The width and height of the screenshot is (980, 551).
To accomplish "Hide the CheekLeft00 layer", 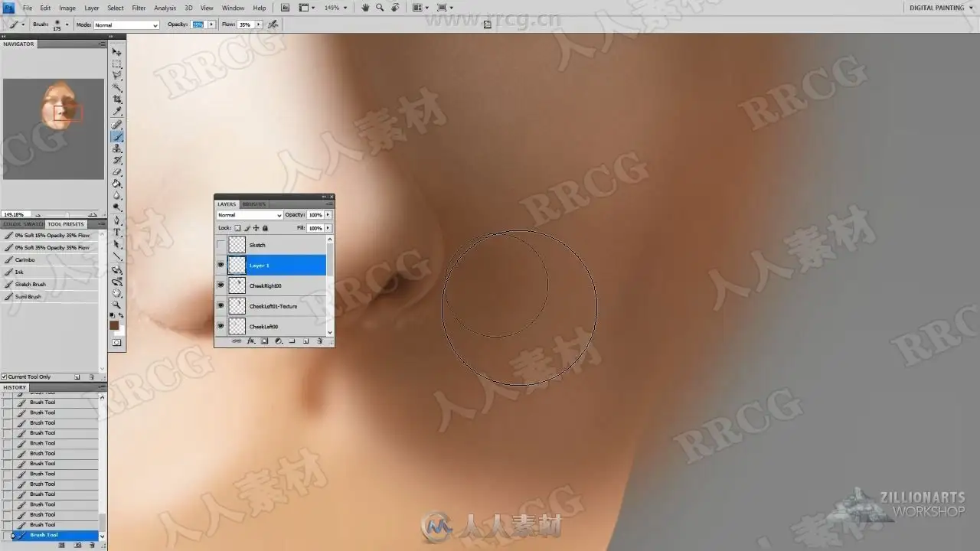I will [x=221, y=326].
